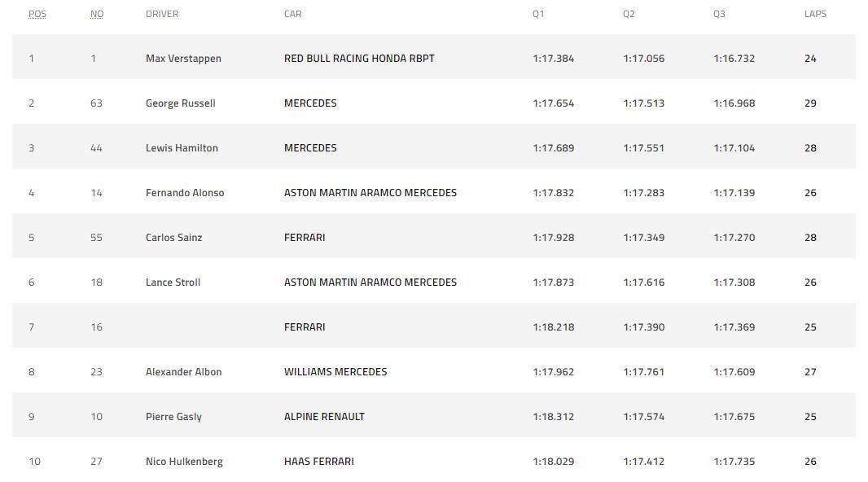This screenshot has width=868, height=482.
Task: Click the DRIVER column header
Action: 162,14
